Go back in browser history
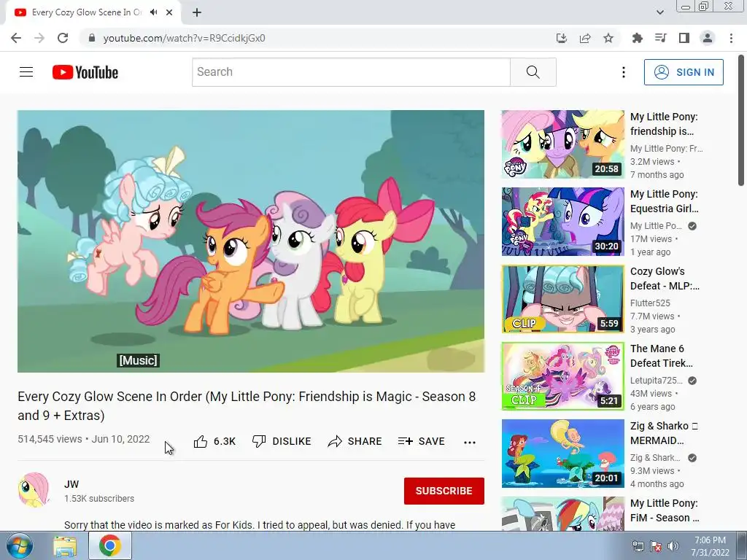Image resolution: width=747 pixels, height=560 pixels. (16, 38)
